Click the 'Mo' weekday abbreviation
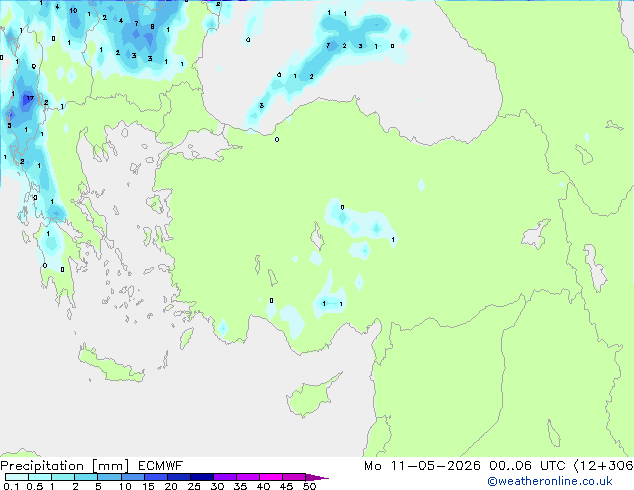 pos(372,466)
